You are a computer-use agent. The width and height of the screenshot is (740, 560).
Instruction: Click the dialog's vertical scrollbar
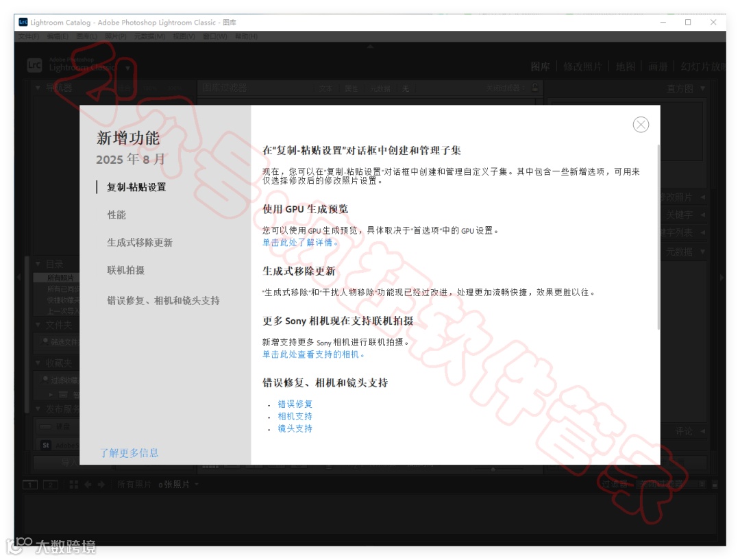[x=658, y=238]
